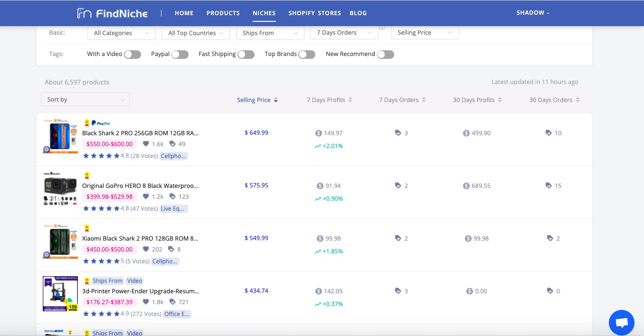Viewport: 644px width, 336px height.
Task: Click the $ 434.74 selling price
Action: pos(256,291)
